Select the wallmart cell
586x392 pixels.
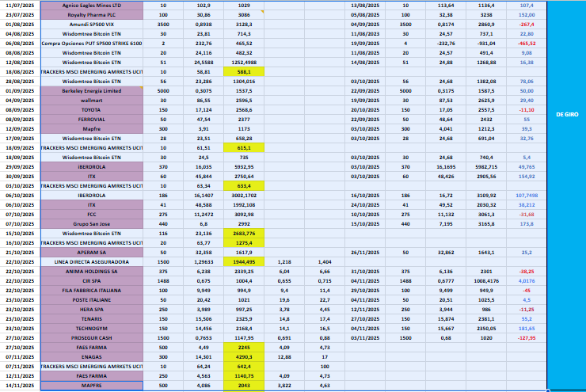92,101
